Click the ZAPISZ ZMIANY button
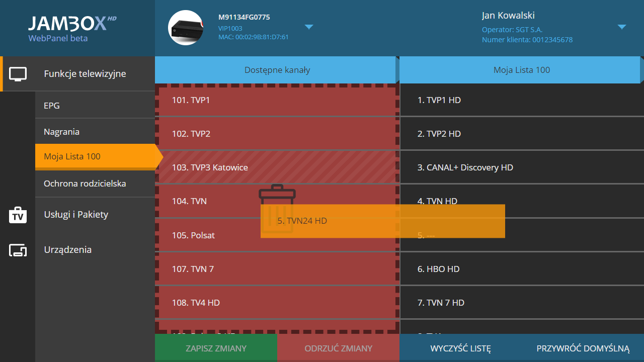 click(x=216, y=348)
